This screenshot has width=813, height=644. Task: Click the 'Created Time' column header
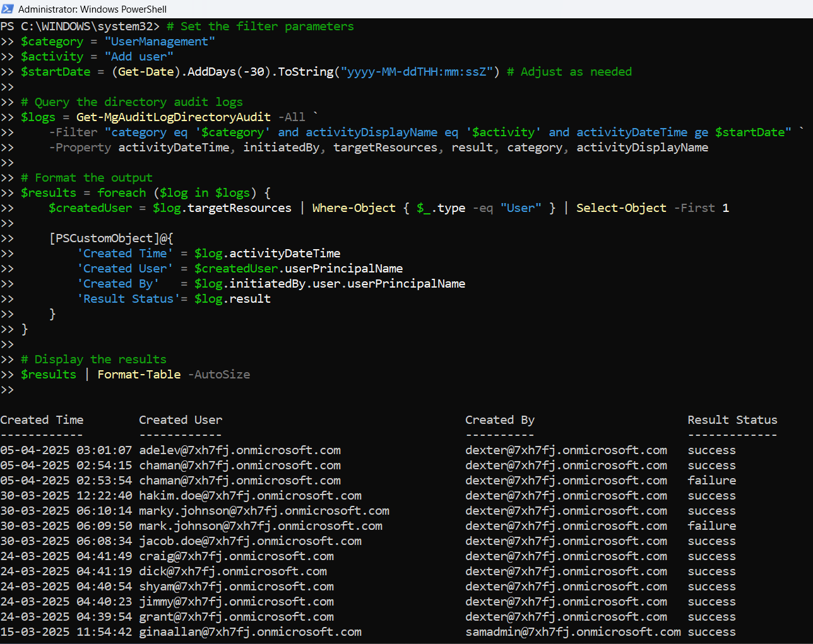[x=42, y=420]
